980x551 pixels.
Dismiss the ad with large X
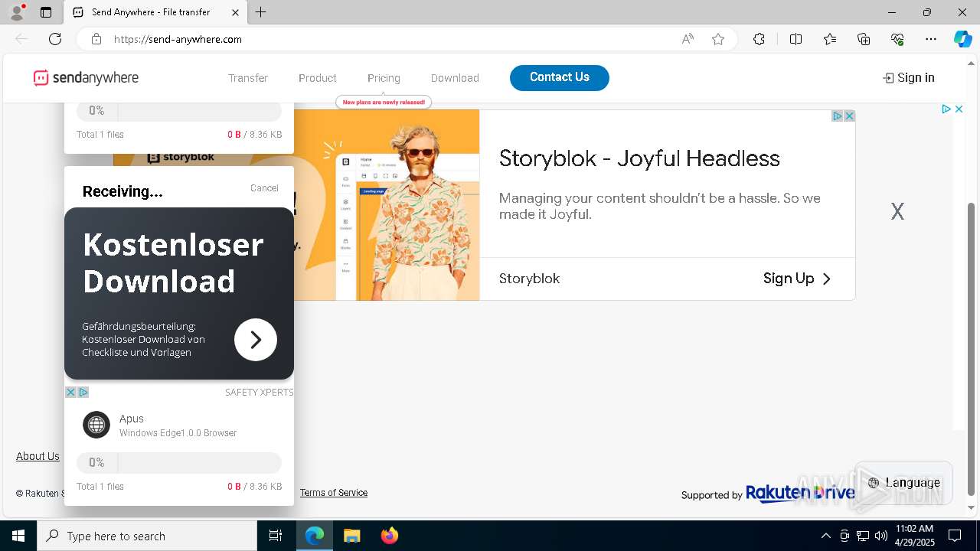(x=897, y=212)
